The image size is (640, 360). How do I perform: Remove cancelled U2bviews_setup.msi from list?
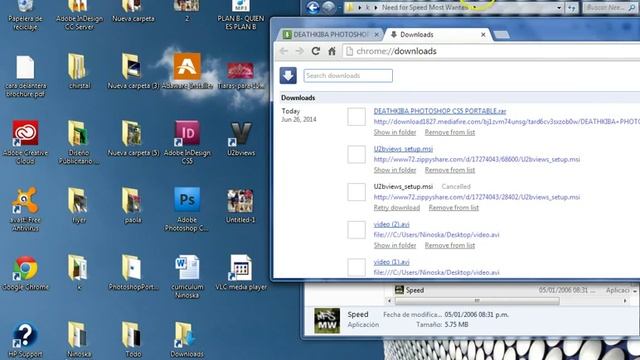[x=453, y=208]
